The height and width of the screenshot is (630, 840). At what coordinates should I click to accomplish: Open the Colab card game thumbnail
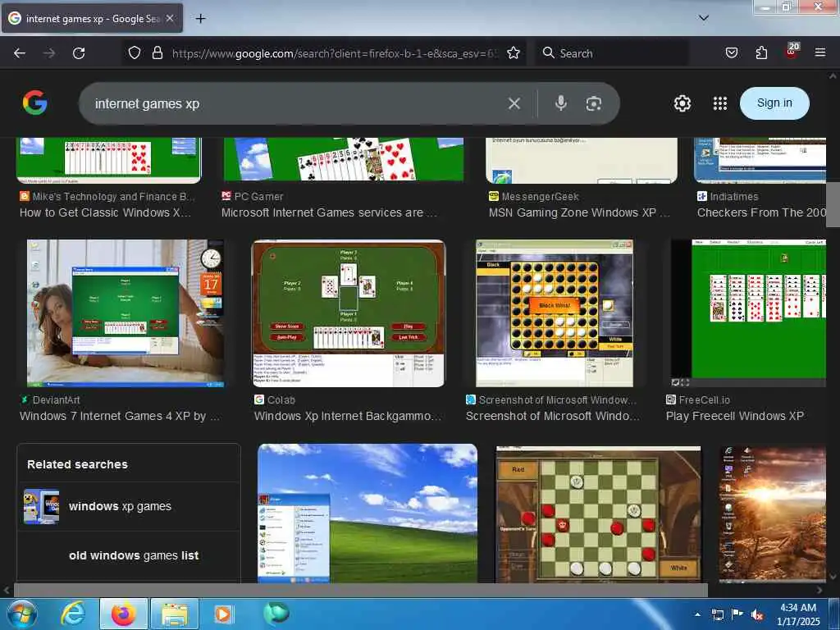coord(348,313)
